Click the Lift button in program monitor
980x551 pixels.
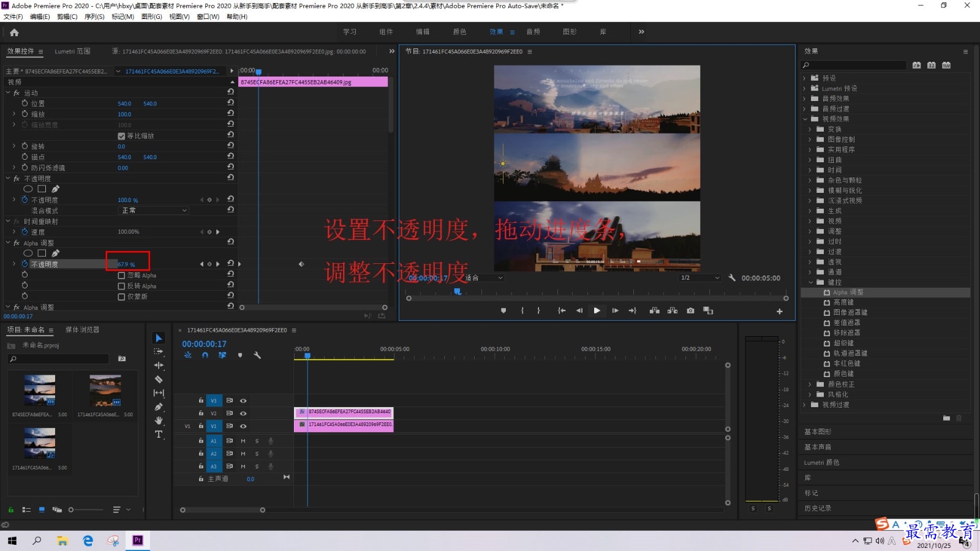pos(654,310)
